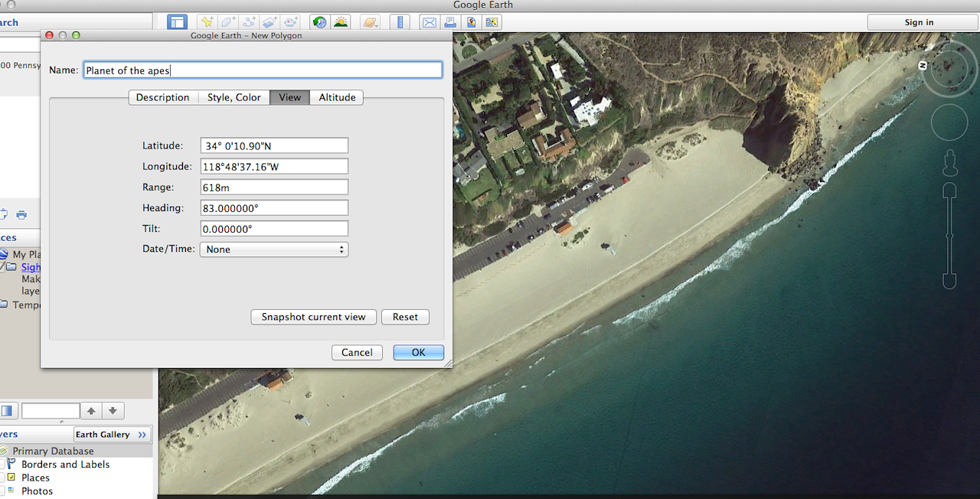Click the Sign in button
This screenshot has width=980, height=499.
click(919, 22)
